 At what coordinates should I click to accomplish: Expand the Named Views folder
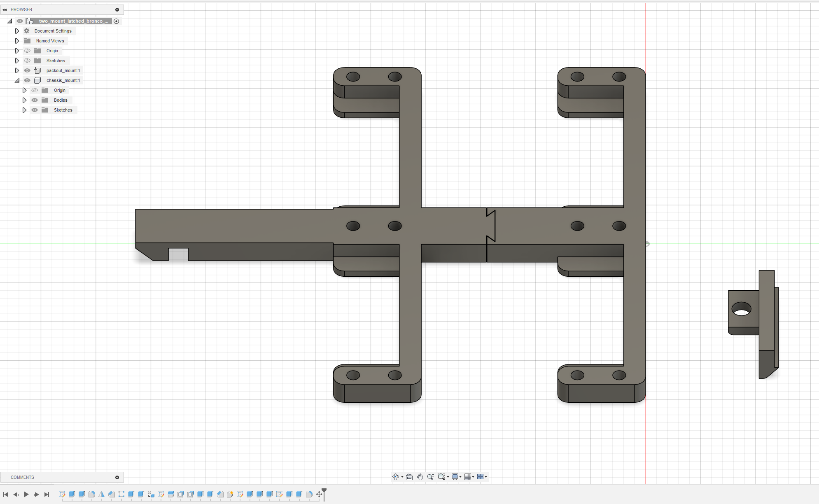point(17,41)
